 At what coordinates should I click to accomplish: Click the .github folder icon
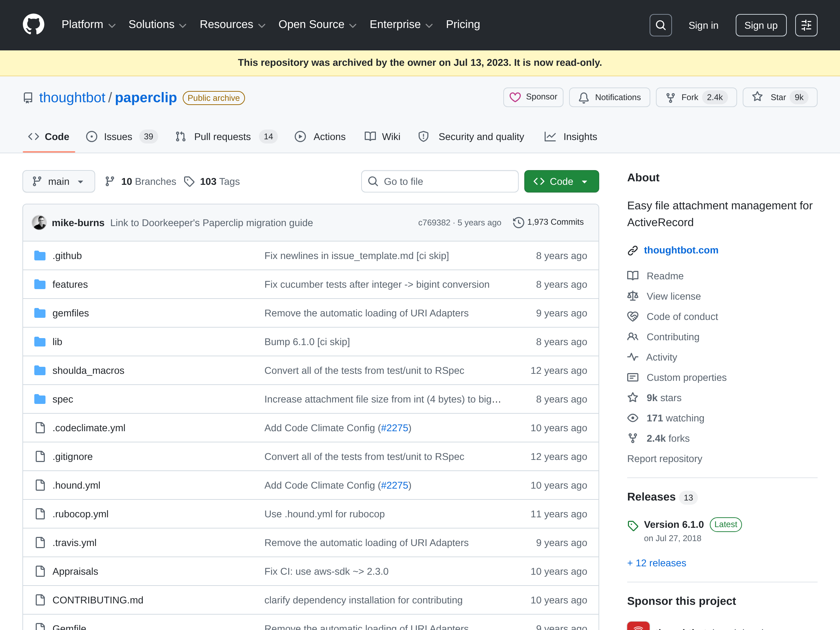[40, 255]
